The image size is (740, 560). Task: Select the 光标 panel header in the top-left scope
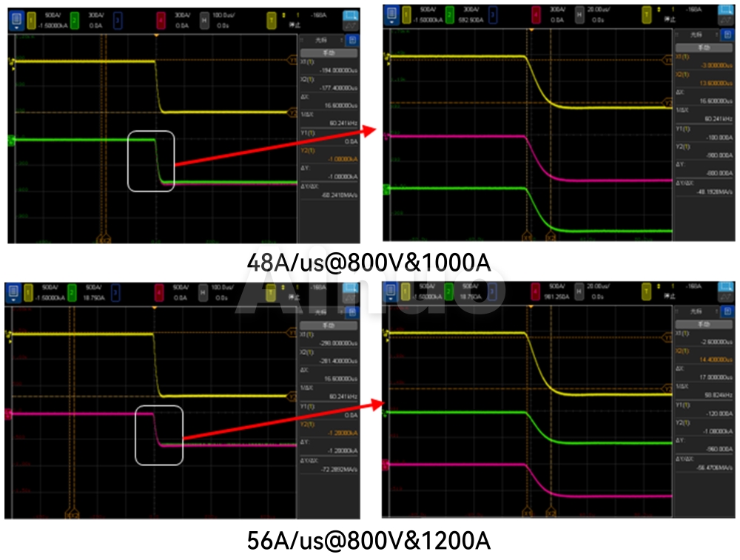point(321,41)
